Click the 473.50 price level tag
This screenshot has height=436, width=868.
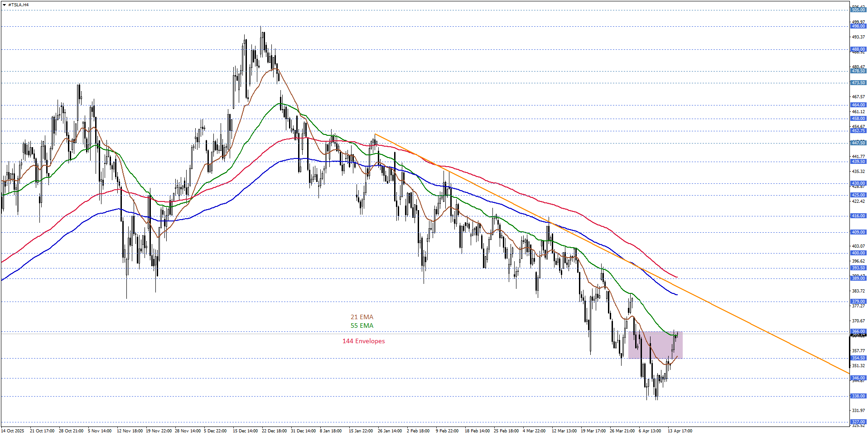coord(858,83)
